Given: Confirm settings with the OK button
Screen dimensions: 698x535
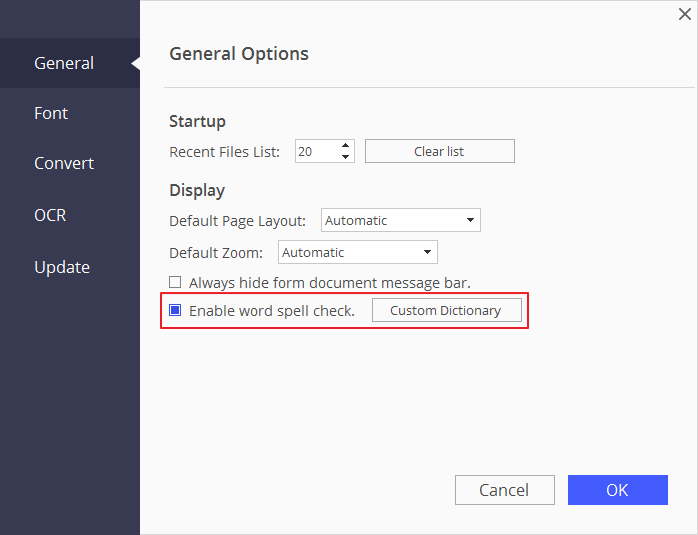Looking at the screenshot, I should 617,490.
